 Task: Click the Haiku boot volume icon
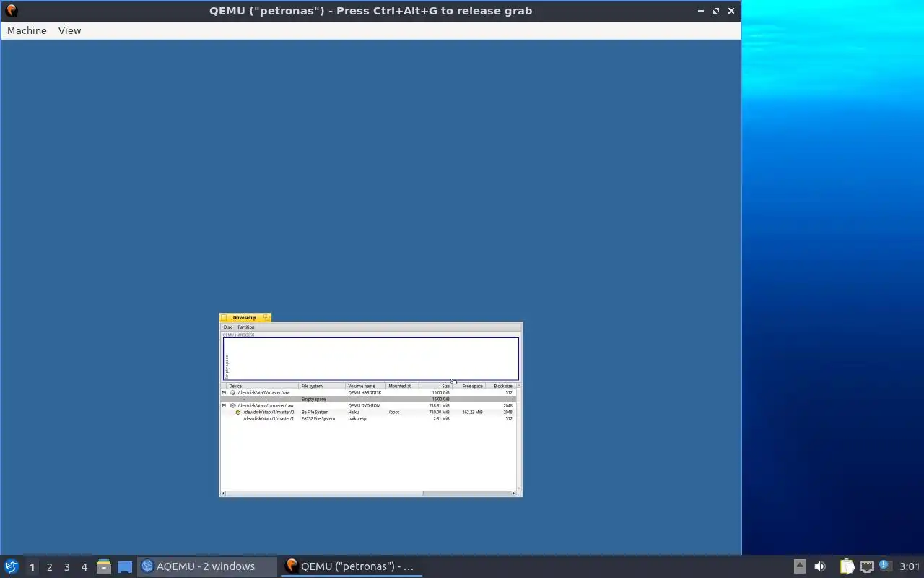238,412
